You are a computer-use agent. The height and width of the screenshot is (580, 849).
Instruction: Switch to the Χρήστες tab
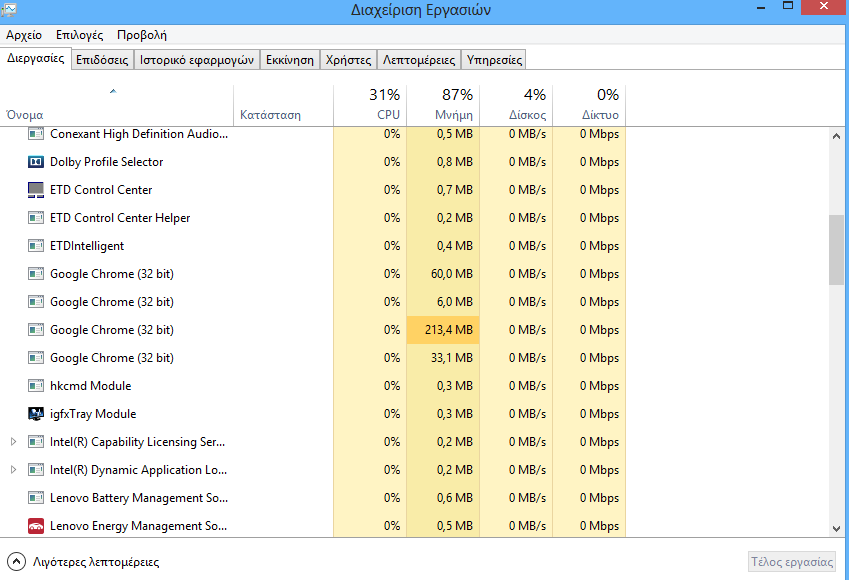[348, 60]
